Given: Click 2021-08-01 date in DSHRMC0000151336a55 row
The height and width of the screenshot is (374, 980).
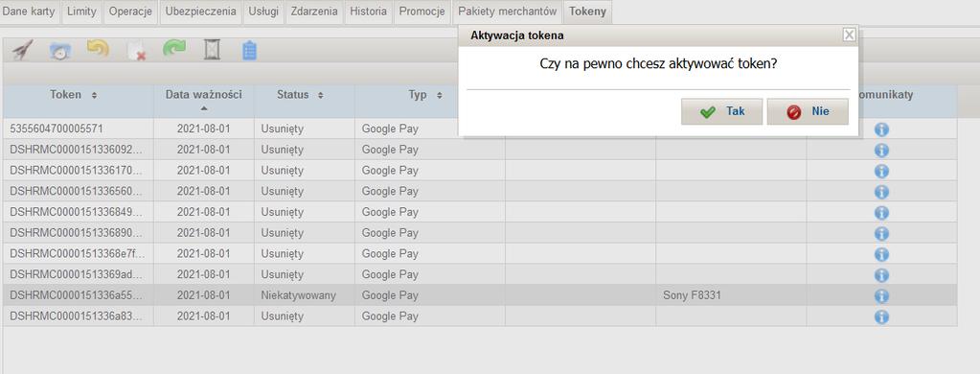Looking at the screenshot, I should pyautogui.click(x=204, y=295).
